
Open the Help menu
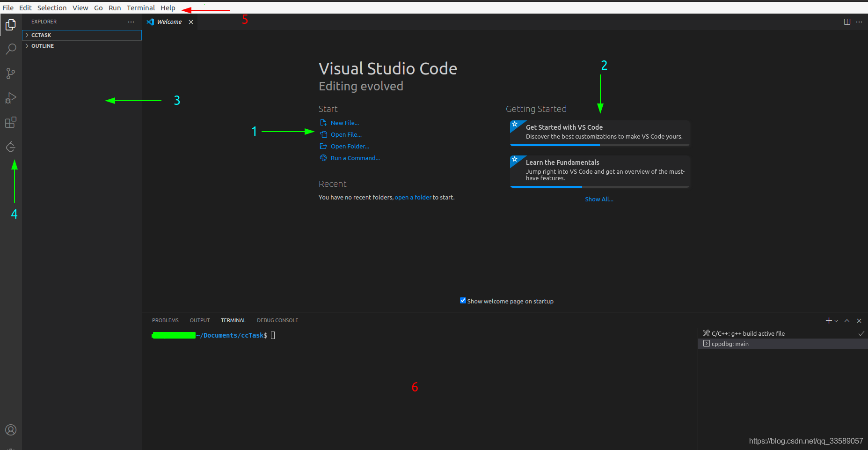(168, 8)
